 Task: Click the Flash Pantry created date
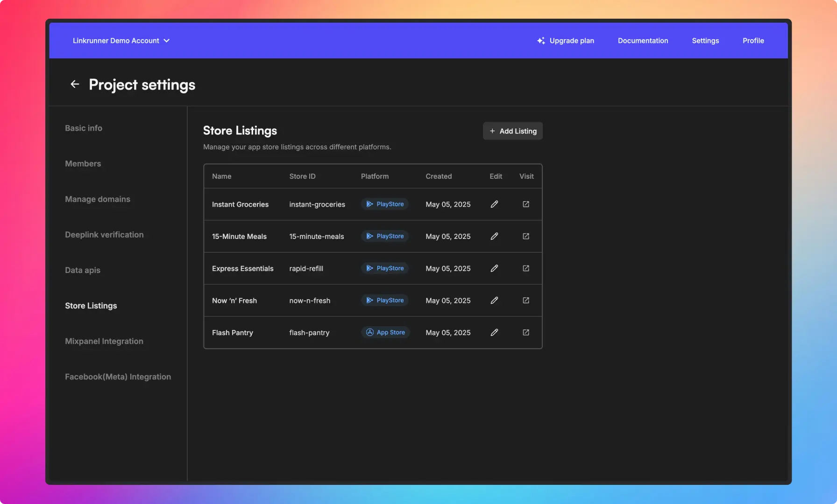[x=448, y=332]
